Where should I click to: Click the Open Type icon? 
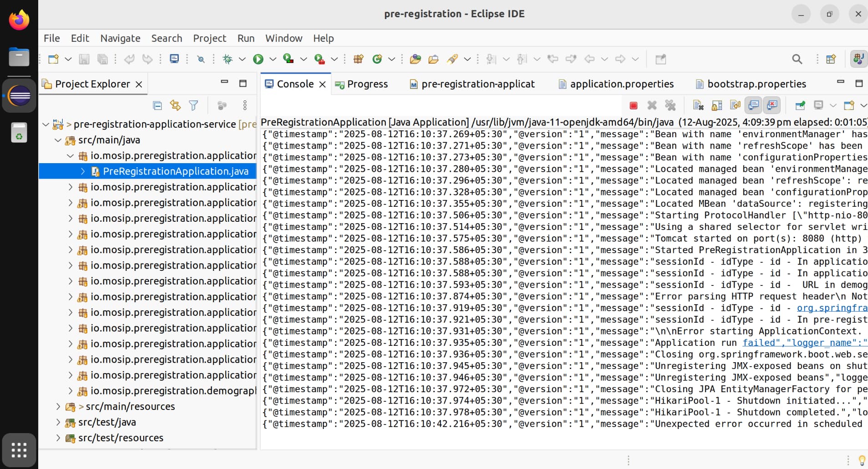click(x=415, y=59)
